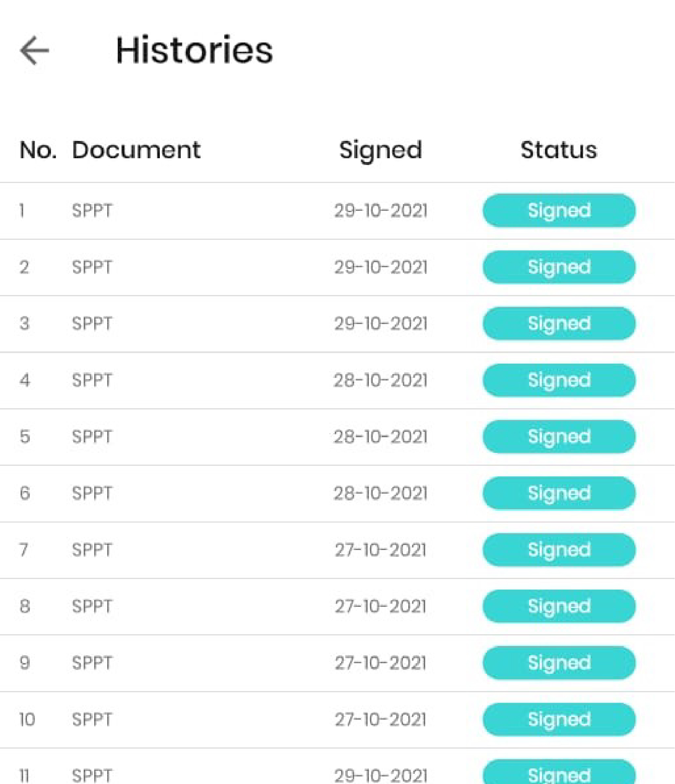Go back using the arrow icon
Image resolution: width=675 pixels, height=784 pixels.
[x=34, y=50]
